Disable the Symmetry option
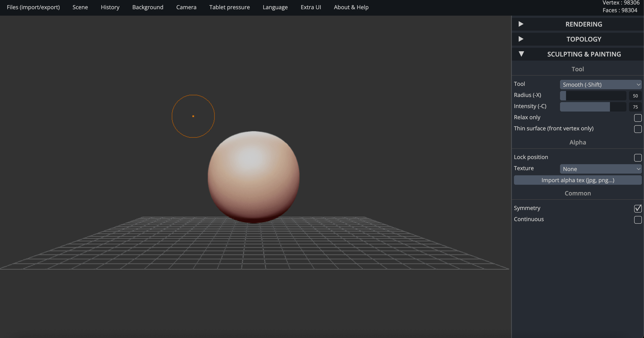Image resolution: width=644 pixels, height=338 pixels. pos(638,208)
